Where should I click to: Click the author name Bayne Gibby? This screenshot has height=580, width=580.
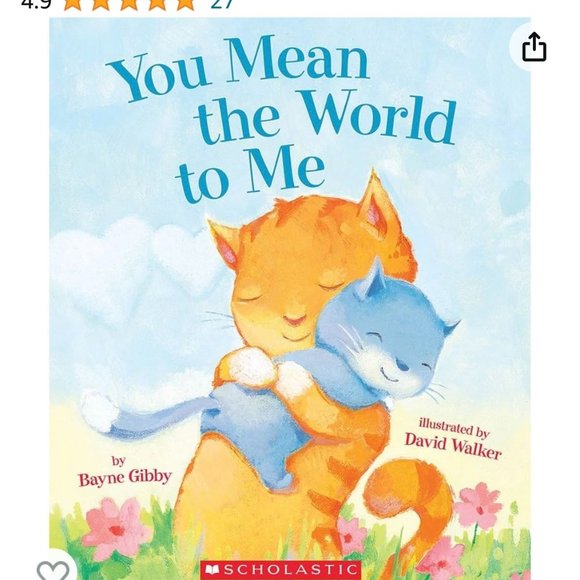[x=125, y=478]
